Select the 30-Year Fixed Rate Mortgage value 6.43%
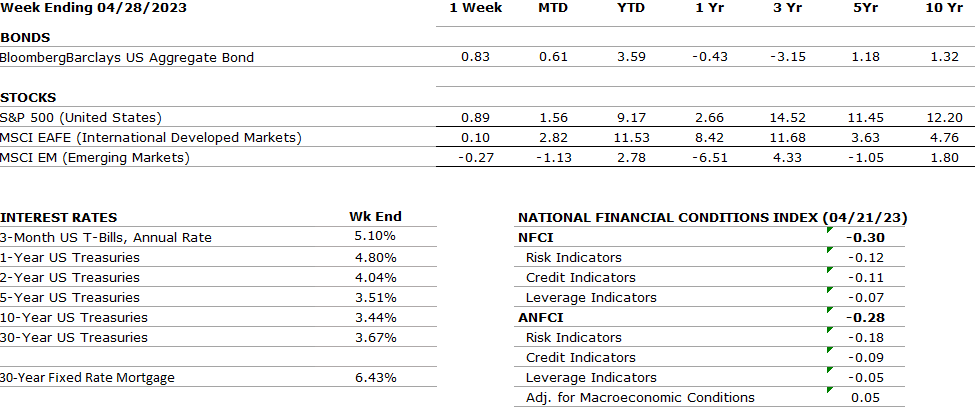 coord(375,377)
